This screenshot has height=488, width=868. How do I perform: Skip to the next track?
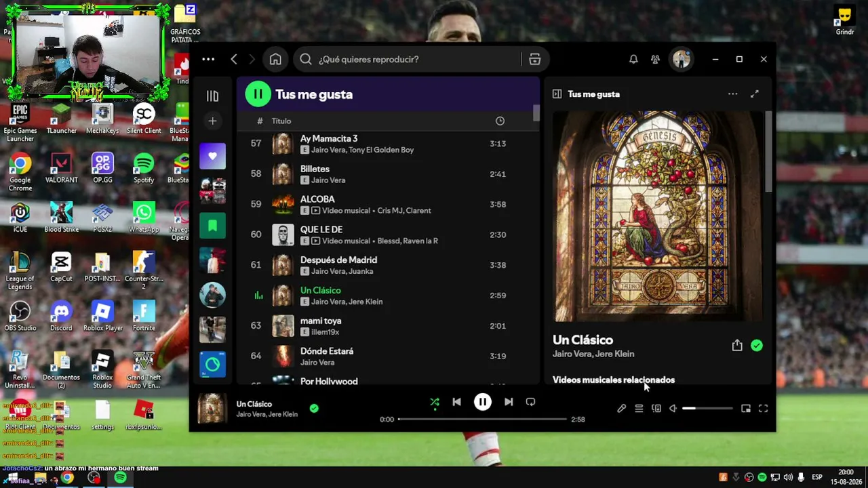(509, 402)
